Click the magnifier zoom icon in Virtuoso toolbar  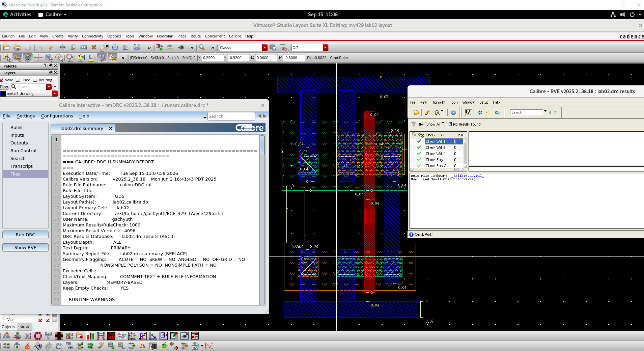coord(202,48)
